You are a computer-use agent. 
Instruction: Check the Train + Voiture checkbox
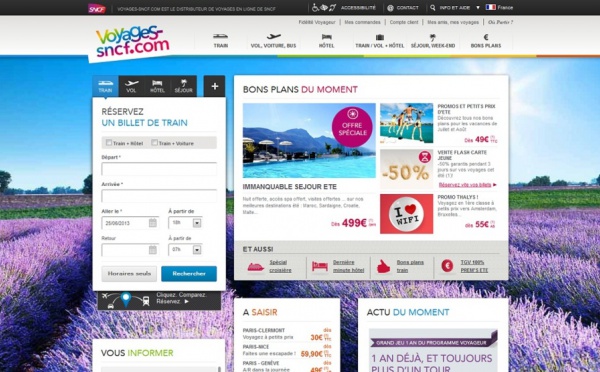tap(154, 143)
